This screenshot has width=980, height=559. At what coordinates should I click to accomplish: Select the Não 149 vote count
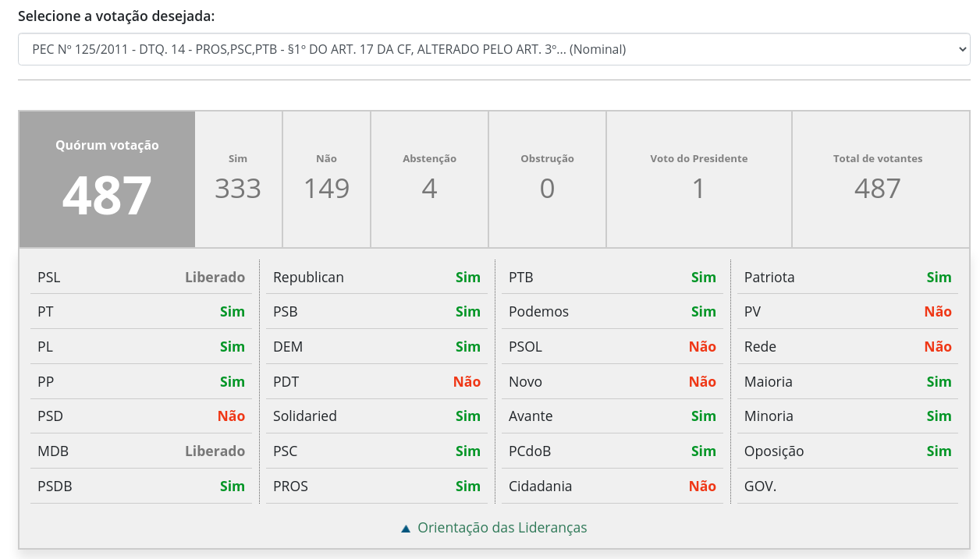point(326,179)
